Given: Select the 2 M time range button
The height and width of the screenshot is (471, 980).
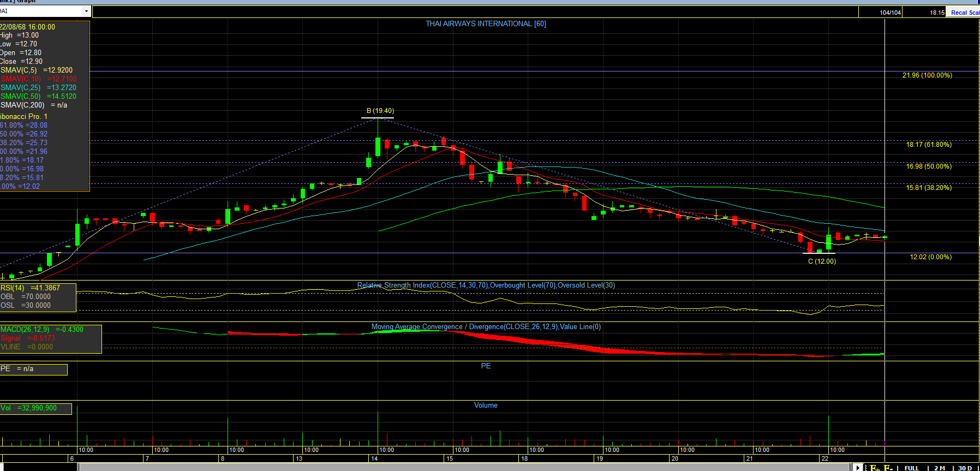Looking at the screenshot, I should click(940, 468).
